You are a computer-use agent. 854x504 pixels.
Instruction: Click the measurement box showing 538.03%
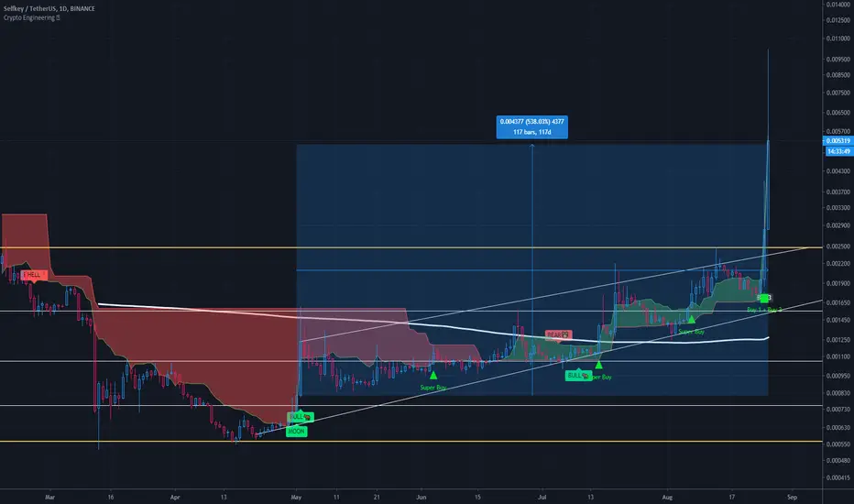531,127
